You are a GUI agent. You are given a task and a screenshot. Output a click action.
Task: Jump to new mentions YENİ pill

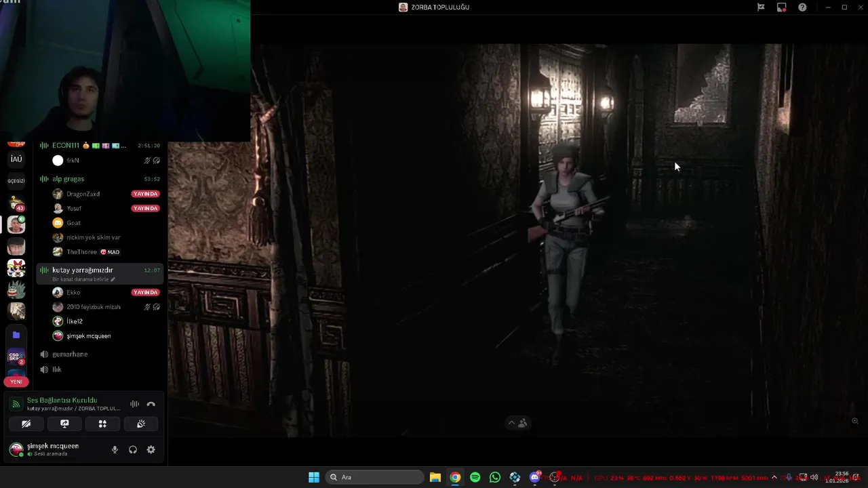pyautogui.click(x=16, y=382)
